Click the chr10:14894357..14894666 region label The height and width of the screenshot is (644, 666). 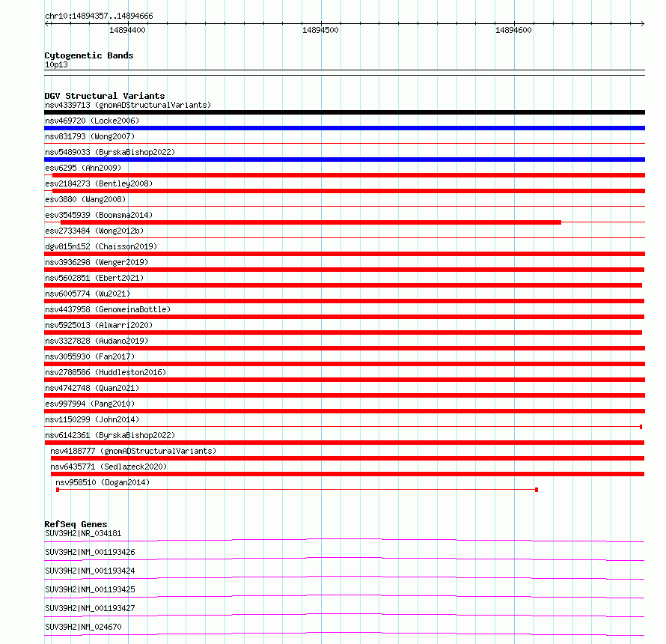coord(99,16)
